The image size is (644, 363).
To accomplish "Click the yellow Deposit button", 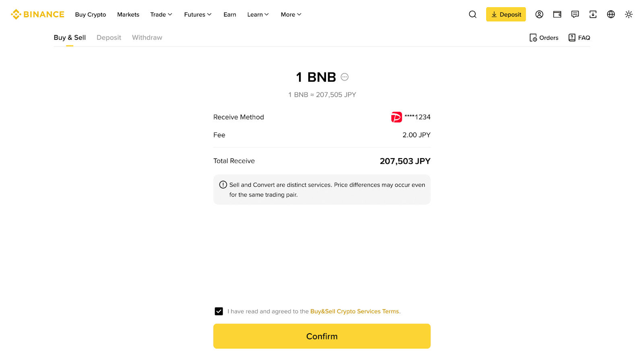I will coord(506,14).
